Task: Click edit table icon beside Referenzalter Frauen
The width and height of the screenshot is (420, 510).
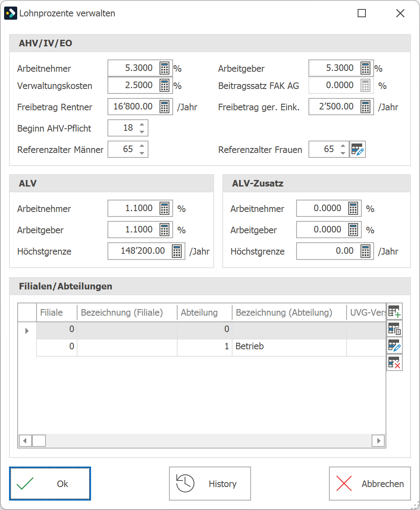Action: pos(358,150)
